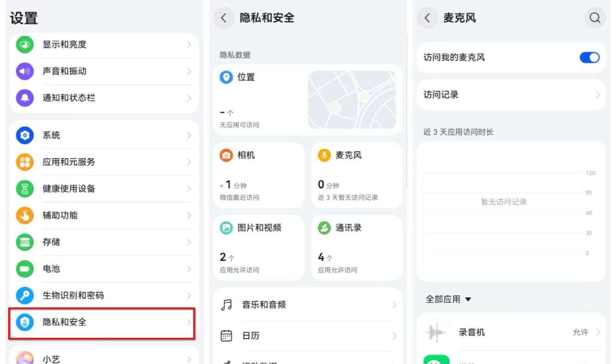
Task: Expand 生物识别和密码 settings
Action: click(x=103, y=296)
